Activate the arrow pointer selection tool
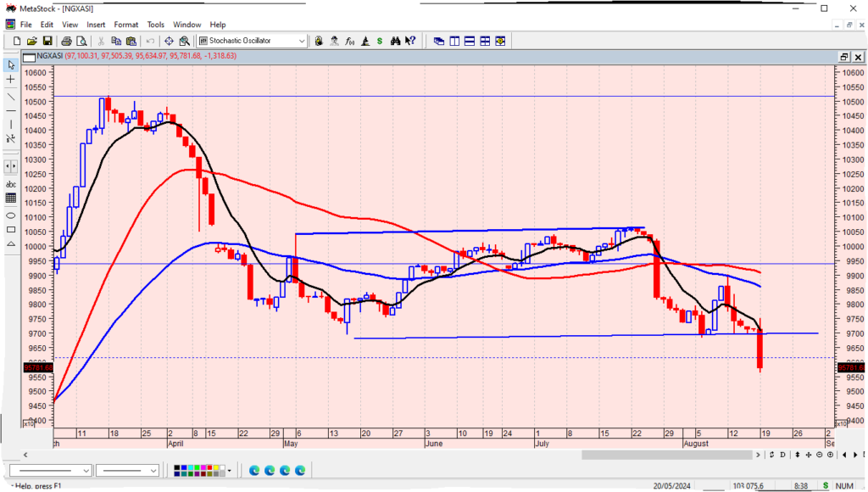The image size is (868, 492). pos(11,64)
